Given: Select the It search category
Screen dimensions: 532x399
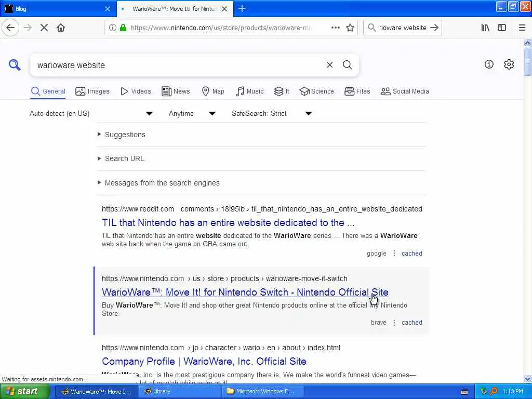Looking at the screenshot, I should pyautogui.click(x=282, y=91).
